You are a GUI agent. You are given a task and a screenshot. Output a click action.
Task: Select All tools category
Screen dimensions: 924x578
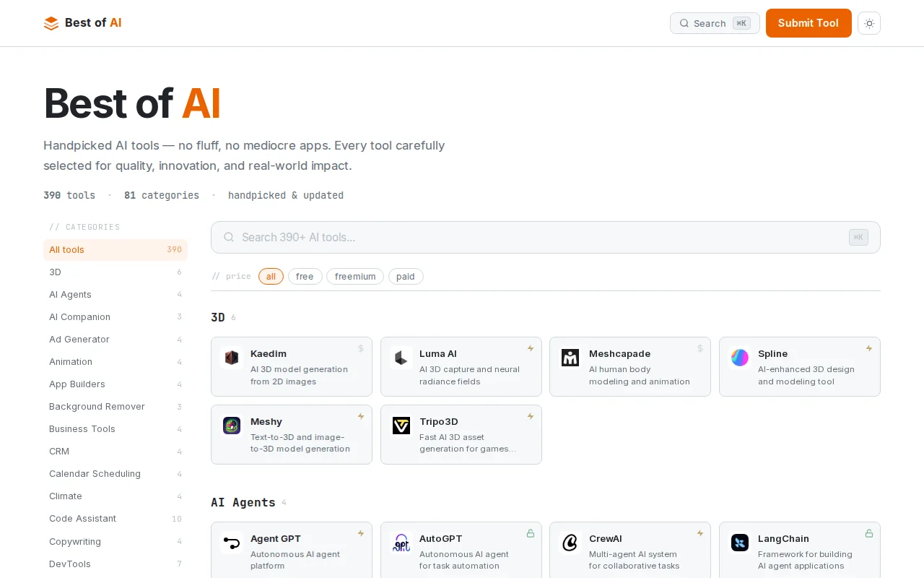(x=115, y=250)
